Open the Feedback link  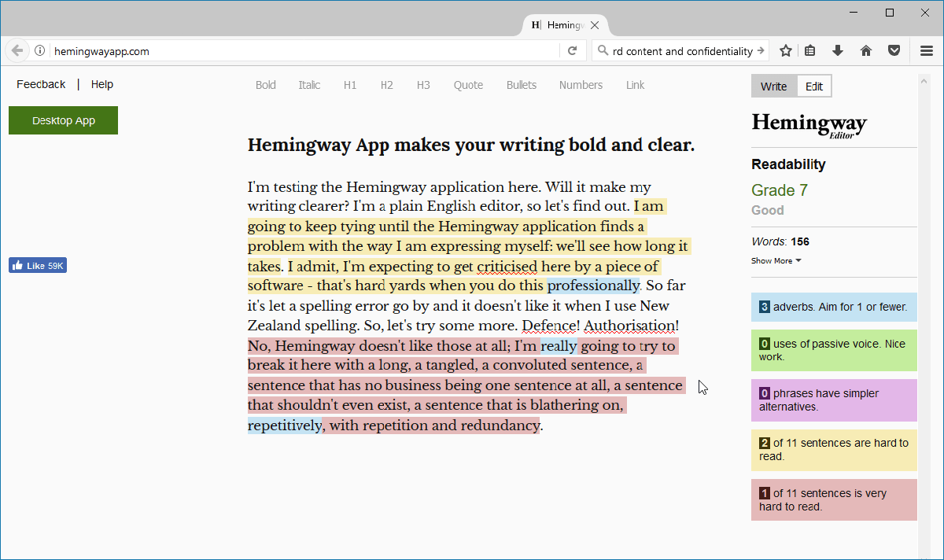click(41, 84)
